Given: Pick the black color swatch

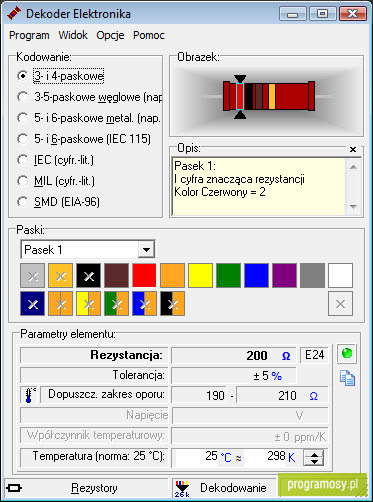Looking at the screenshot, I should point(88,276).
